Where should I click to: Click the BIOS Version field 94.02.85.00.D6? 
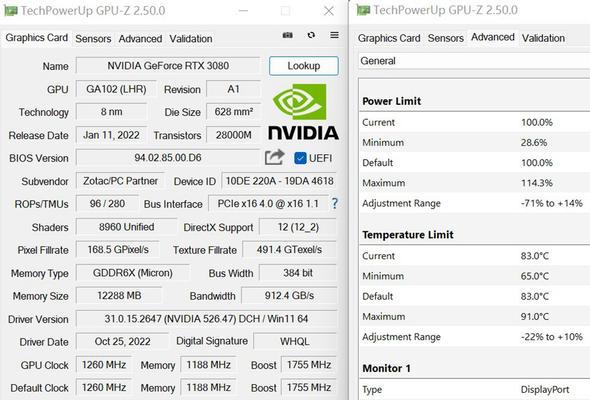tap(168, 158)
